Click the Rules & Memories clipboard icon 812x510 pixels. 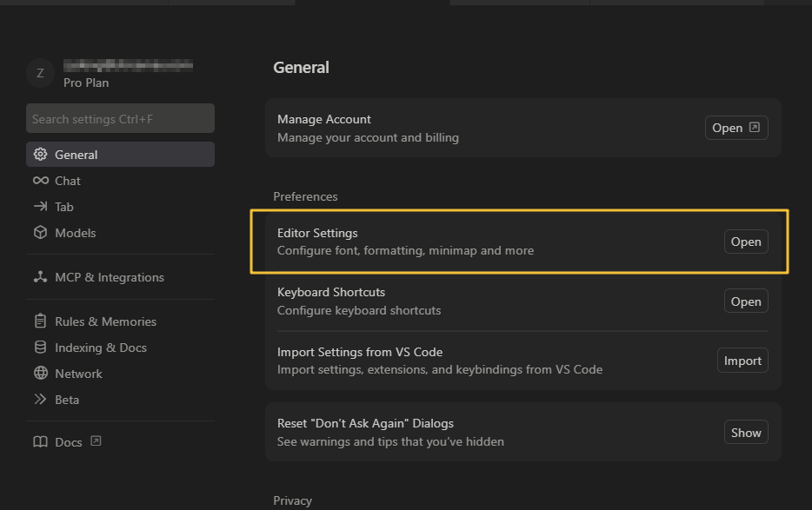coord(40,321)
